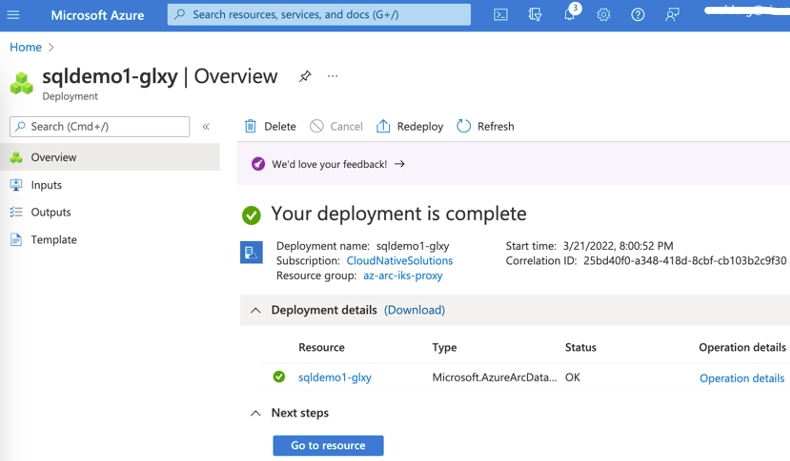Focus the left menu Search (Cmd+/) field
The height and width of the screenshot is (461, 790).
tap(100, 126)
